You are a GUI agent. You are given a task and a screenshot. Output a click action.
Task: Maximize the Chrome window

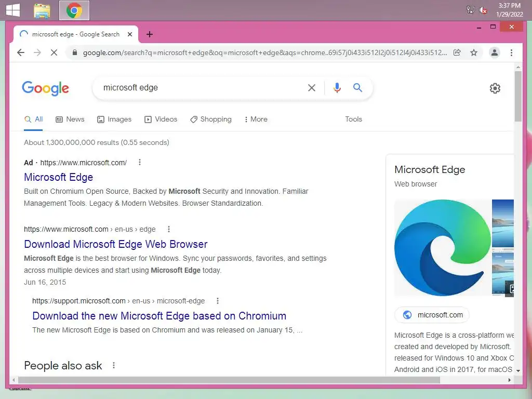coord(493,26)
